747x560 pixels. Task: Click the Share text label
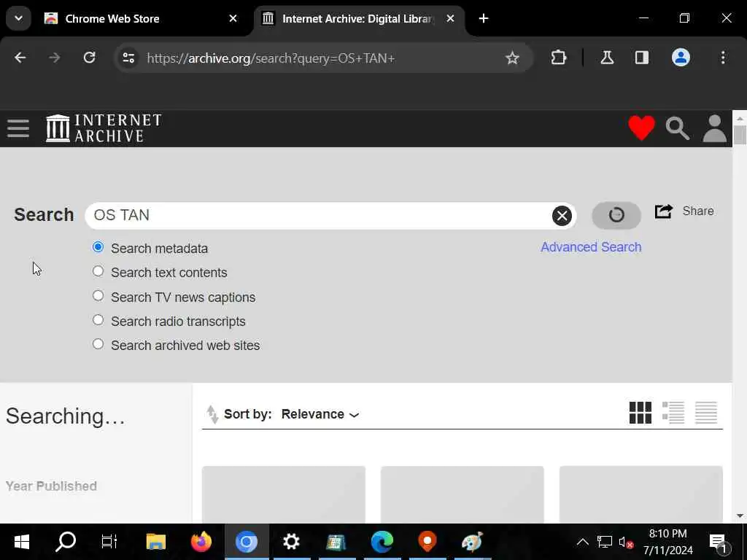(x=698, y=211)
